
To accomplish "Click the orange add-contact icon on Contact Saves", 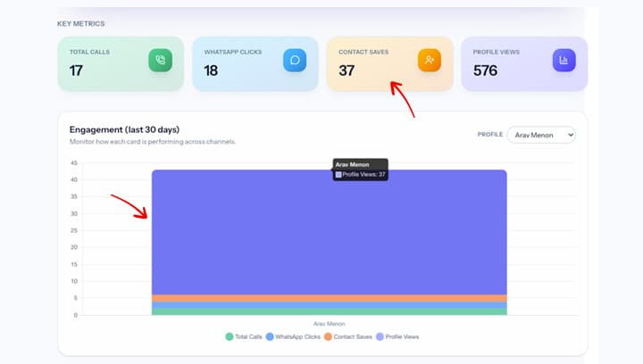I will pyautogui.click(x=430, y=60).
